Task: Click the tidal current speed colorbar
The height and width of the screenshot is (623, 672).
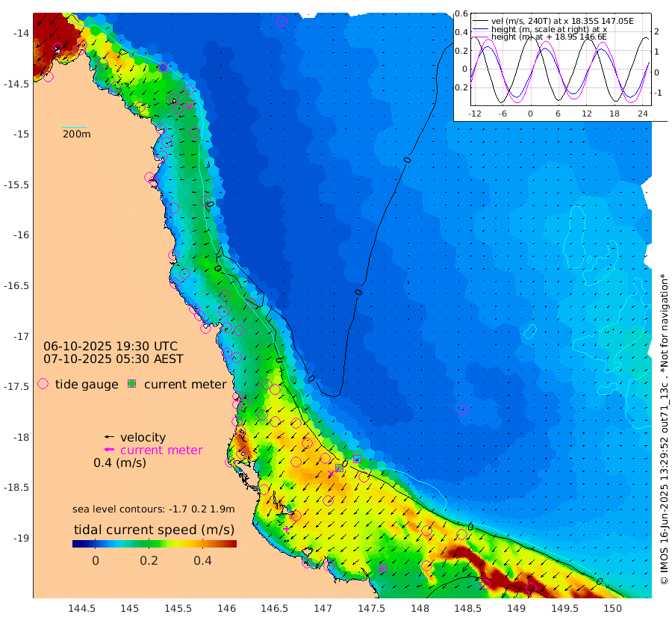Action: click(x=155, y=544)
